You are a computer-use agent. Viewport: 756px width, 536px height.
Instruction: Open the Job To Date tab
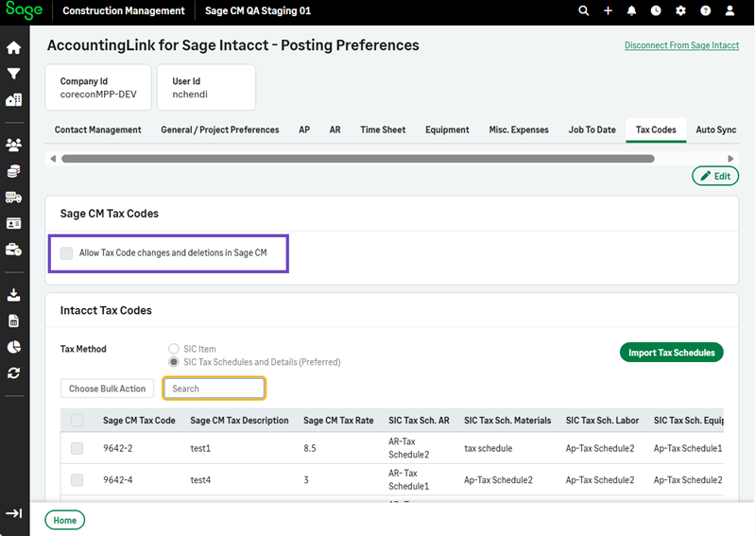pyautogui.click(x=593, y=130)
